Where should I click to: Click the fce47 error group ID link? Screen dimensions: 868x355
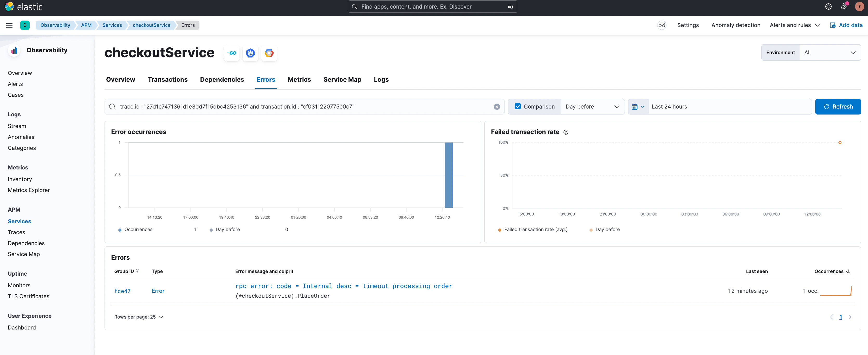[122, 290]
